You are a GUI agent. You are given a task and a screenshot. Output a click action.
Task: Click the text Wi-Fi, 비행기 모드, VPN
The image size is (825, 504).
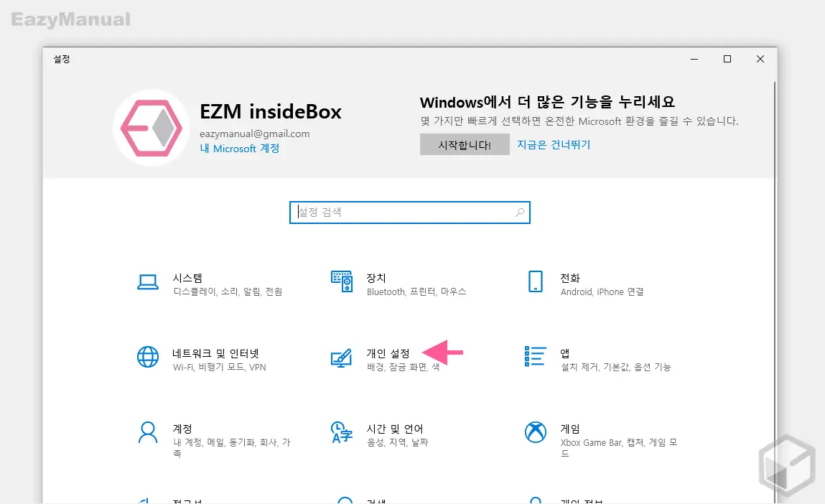[x=220, y=367]
